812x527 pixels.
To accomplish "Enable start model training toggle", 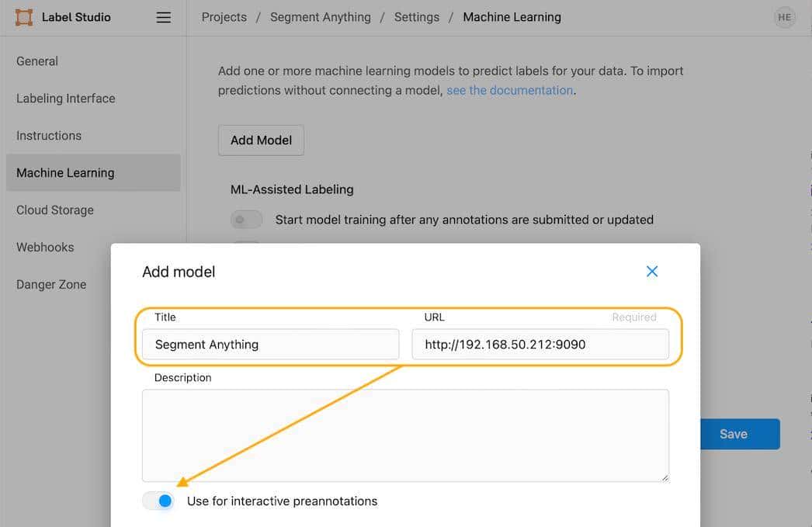I will tap(246, 220).
